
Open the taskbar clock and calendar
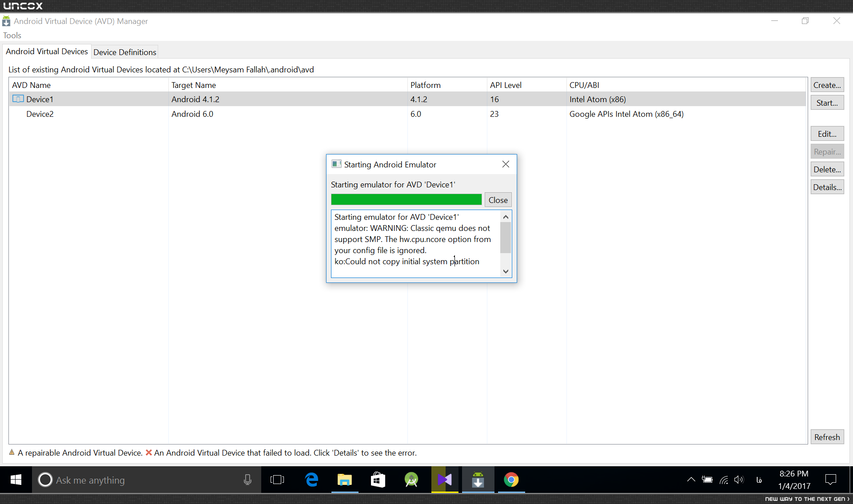pyautogui.click(x=794, y=480)
